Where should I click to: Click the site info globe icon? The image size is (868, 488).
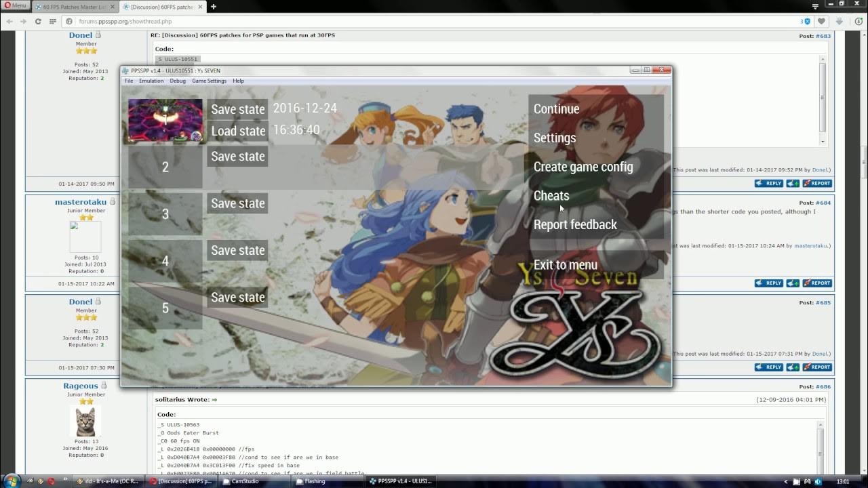pos(70,21)
